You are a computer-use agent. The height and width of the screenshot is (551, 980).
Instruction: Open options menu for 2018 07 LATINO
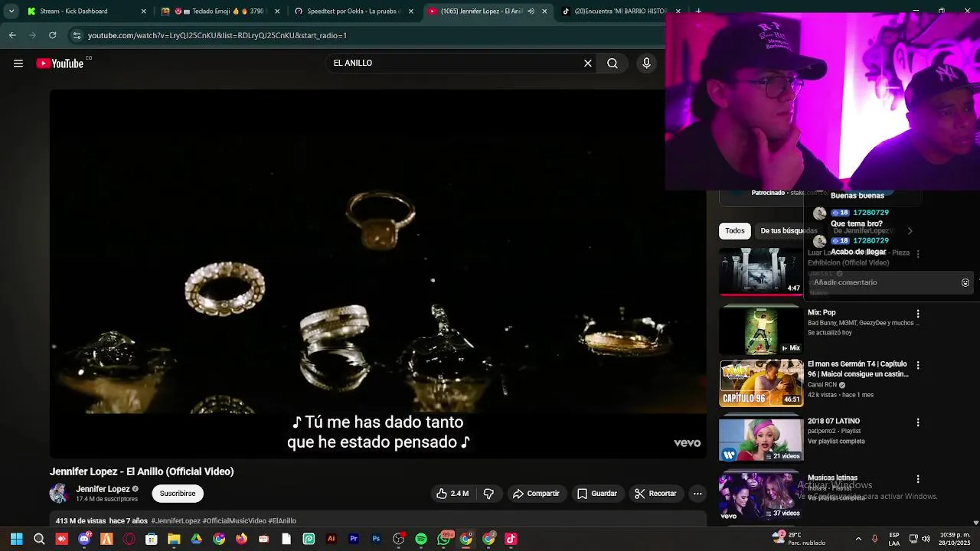[918, 422]
